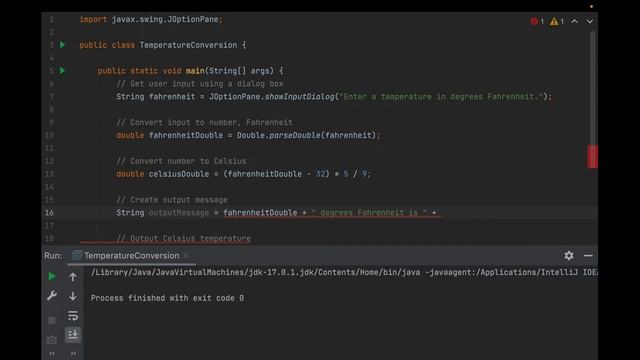The width and height of the screenshot is (640, 360).
Task: Rerun TemperatureConversion with green play button
Action: (x=52, y=276)
